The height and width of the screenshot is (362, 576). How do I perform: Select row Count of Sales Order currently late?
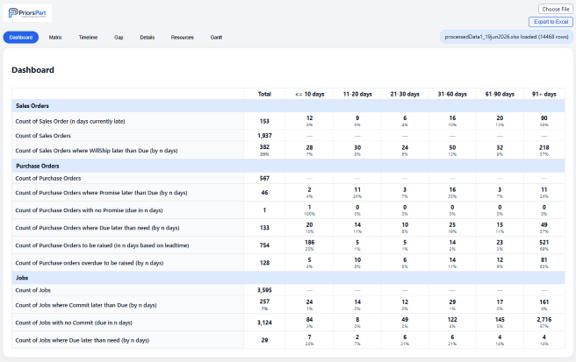[x=288, y=121]
